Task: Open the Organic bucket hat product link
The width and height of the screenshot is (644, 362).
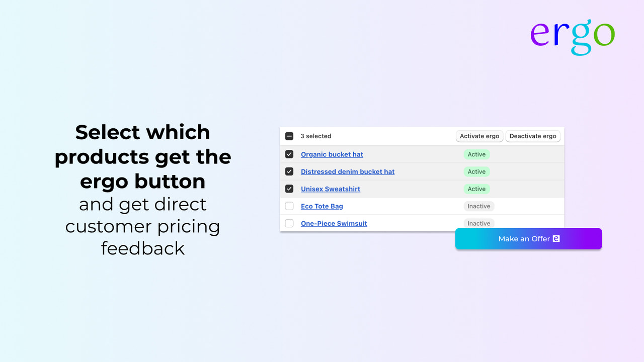Action: 332,154
